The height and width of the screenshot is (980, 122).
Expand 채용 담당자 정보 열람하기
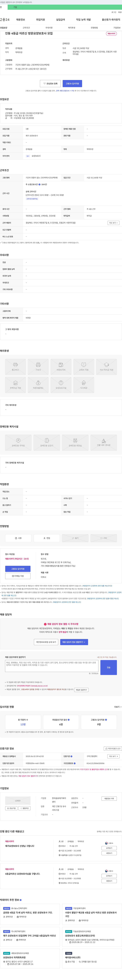pyautogui.click(x=74, y=642)
